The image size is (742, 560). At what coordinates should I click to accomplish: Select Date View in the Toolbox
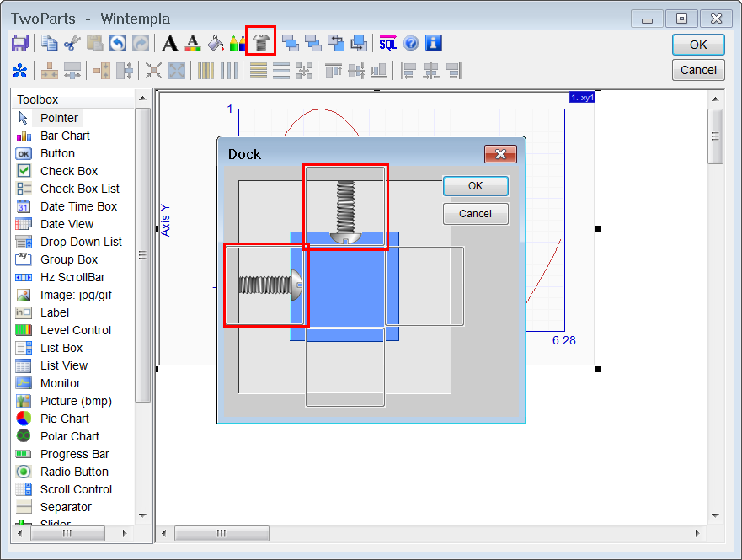[67, 224]
